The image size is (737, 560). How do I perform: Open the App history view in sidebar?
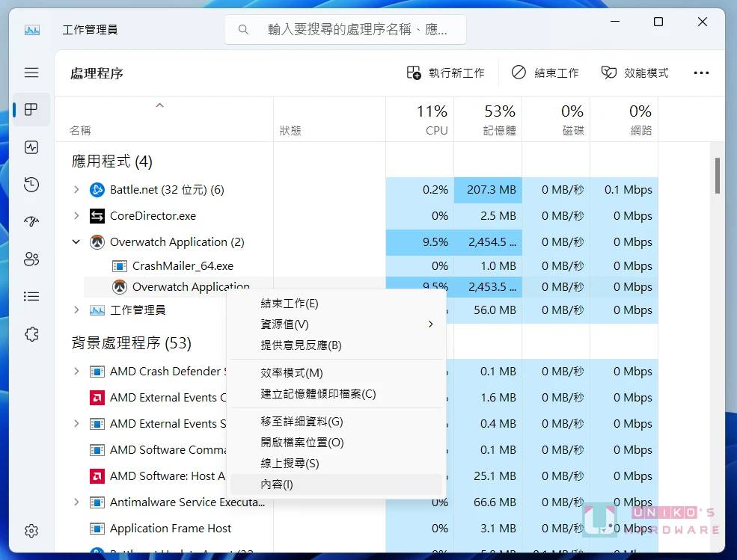coord(31,184)
